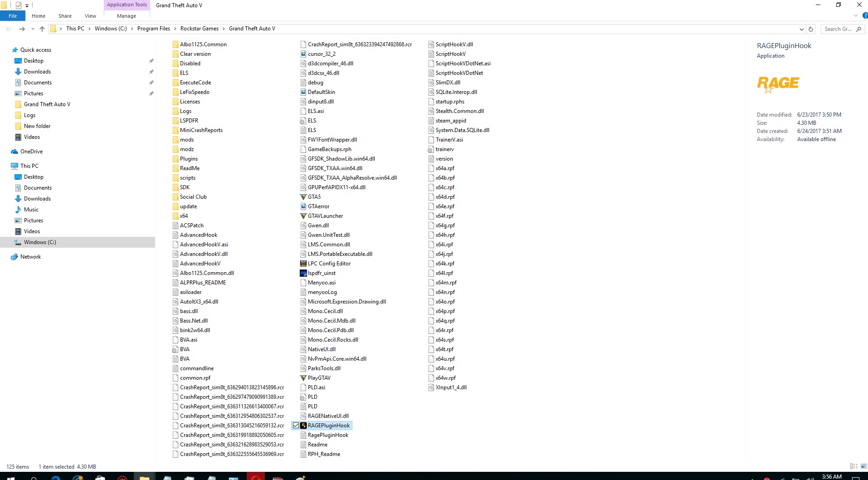Select the common.rpf file
This screenshot has height=480, width=868.
(x=191, y=378)
